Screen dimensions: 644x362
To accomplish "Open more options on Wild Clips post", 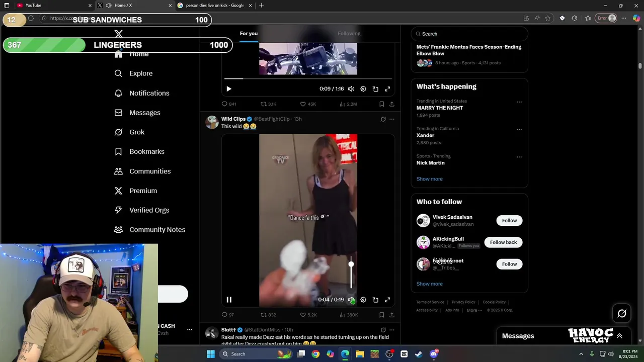I will (x=392, y=119).
